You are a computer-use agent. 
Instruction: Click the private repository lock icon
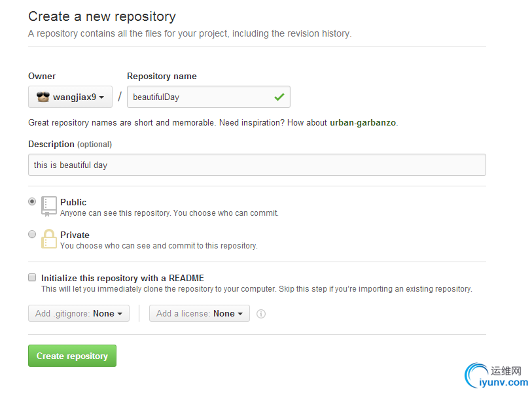pos(49,239)
